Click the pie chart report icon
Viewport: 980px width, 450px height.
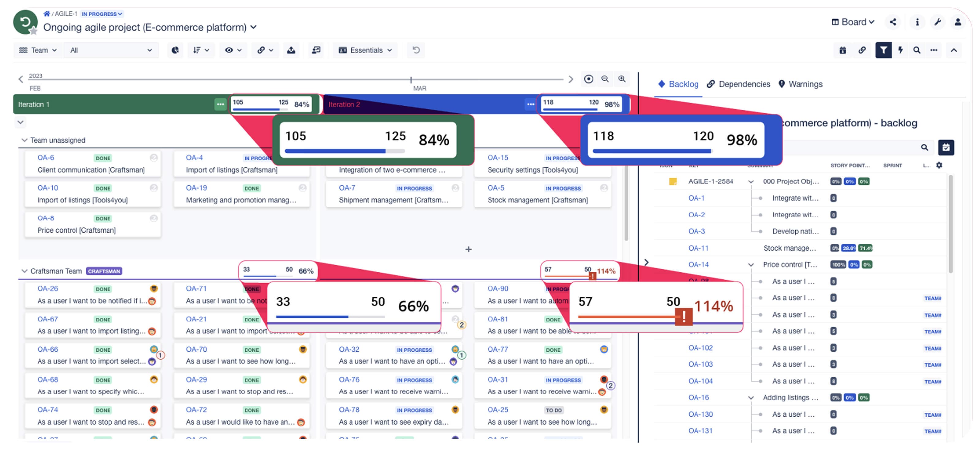(175, 50)
